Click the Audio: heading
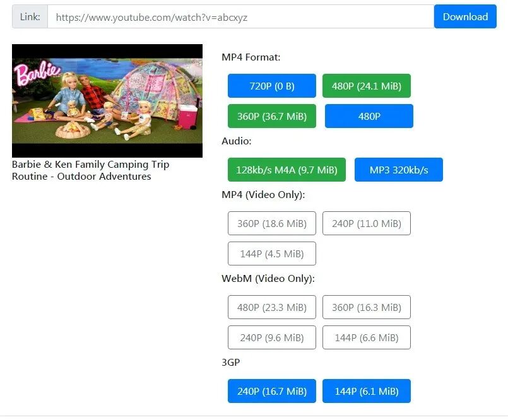 (x=236, y=141)
